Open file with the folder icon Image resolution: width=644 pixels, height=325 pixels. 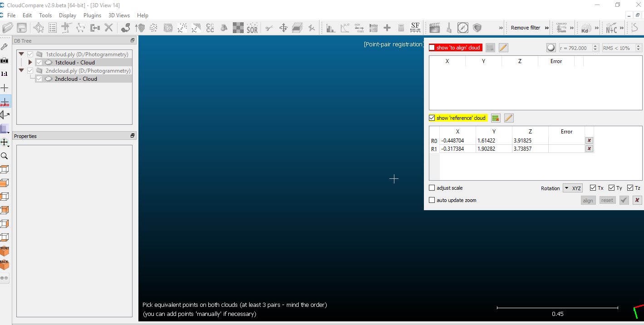point(8,28)
